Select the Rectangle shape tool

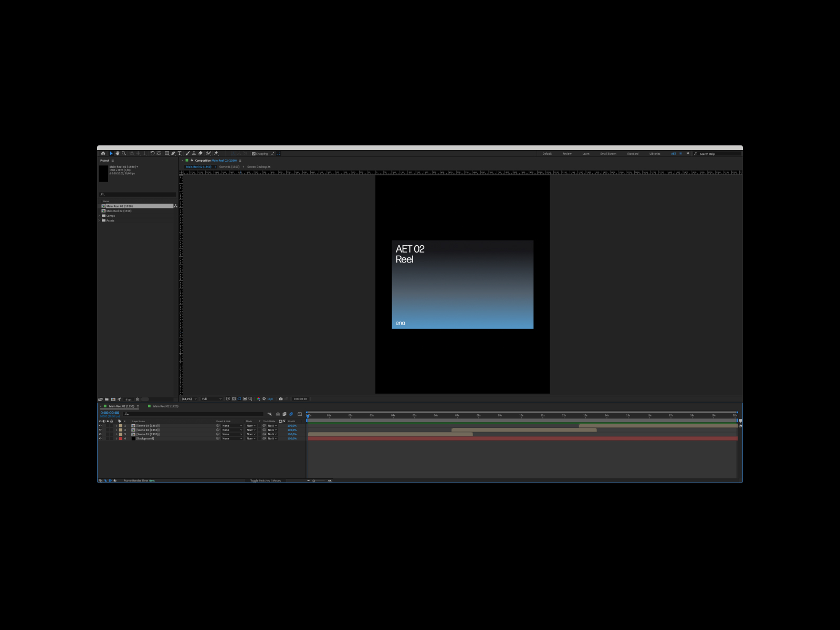click(167, 153)
